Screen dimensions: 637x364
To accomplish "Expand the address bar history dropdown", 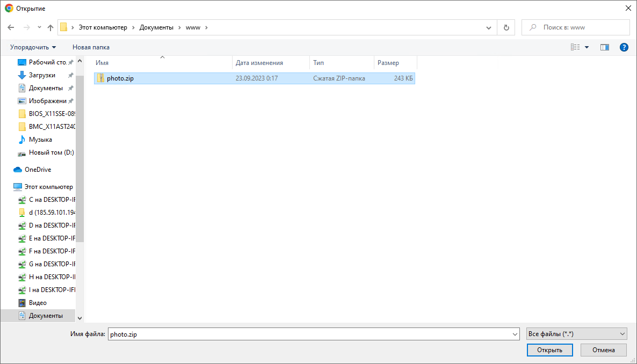I will point(489,27).
